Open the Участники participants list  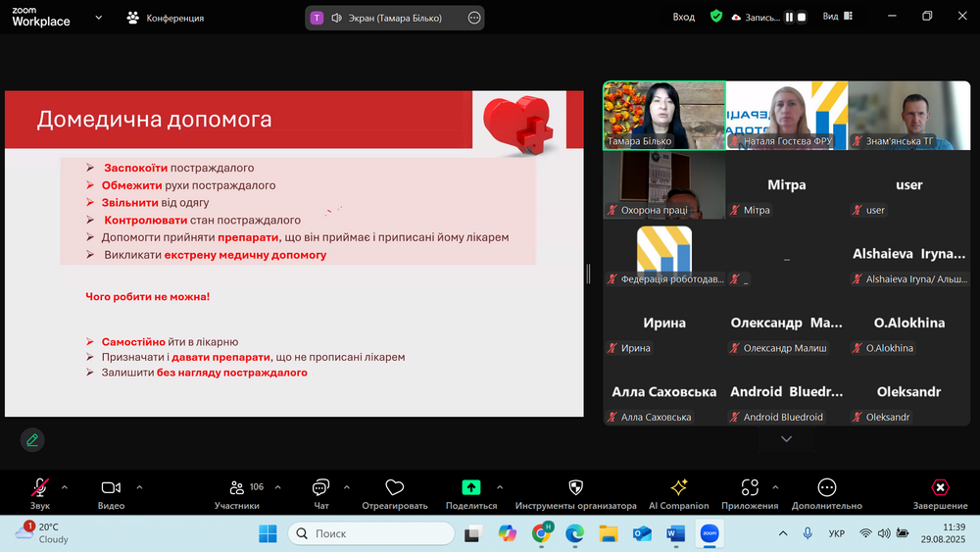(237, 488)
